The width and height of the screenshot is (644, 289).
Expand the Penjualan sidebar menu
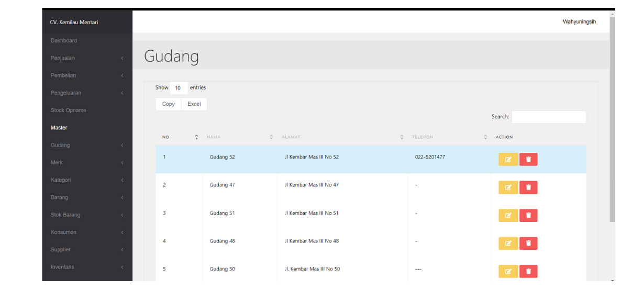[87, 58]
